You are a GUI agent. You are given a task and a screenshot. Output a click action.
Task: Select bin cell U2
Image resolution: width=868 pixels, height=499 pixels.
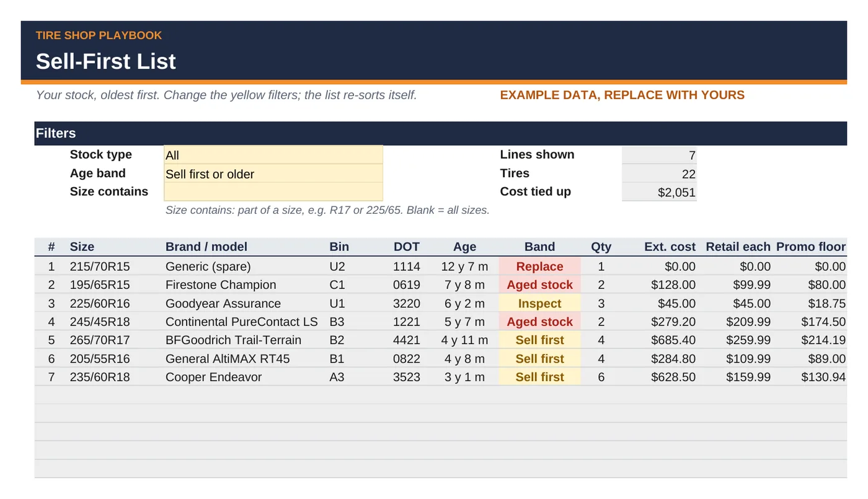coord(337,267)
